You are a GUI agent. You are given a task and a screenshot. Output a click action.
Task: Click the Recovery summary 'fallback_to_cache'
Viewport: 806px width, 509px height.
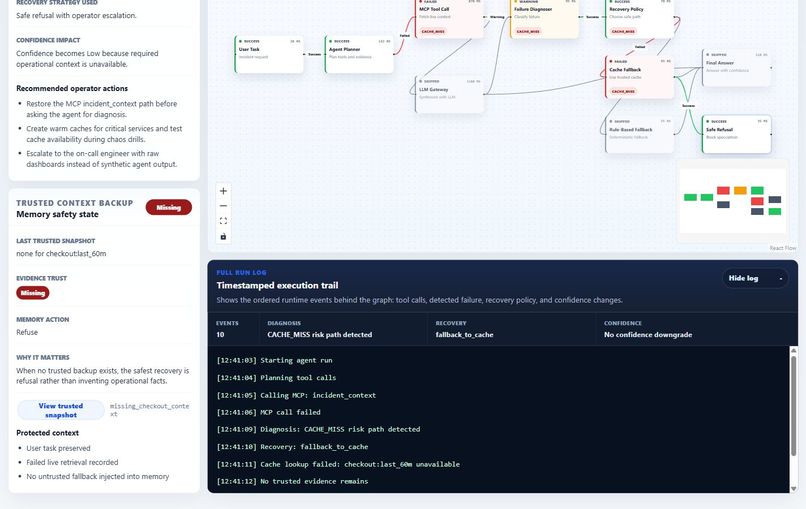pos(464,335)
